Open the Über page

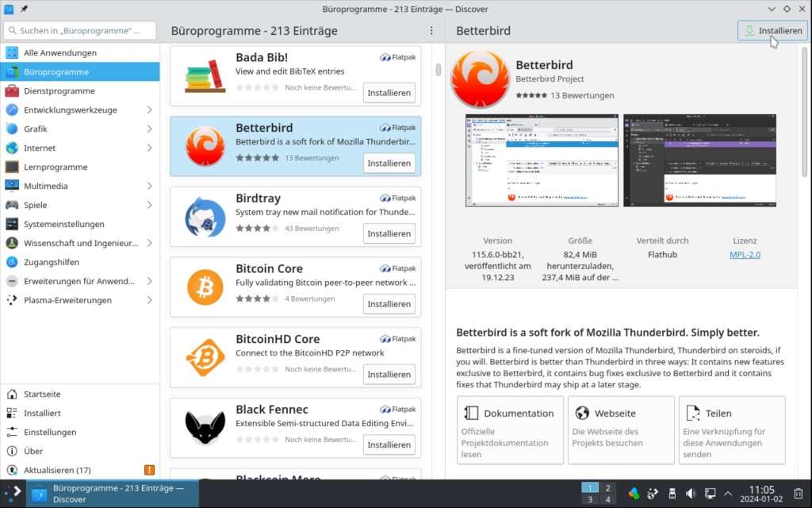click(x=80, y=451)
